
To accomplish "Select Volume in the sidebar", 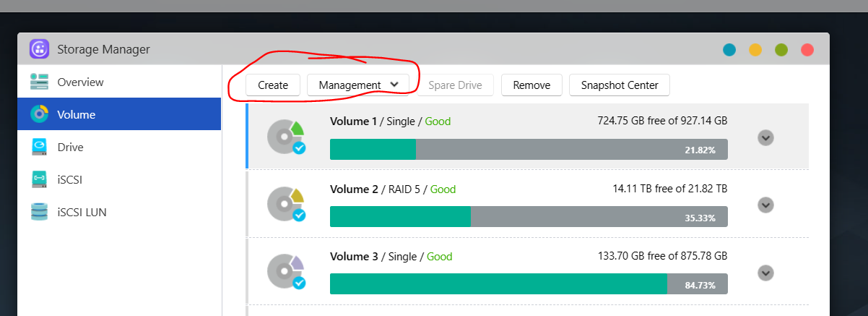I will click(x=119, y=114).
